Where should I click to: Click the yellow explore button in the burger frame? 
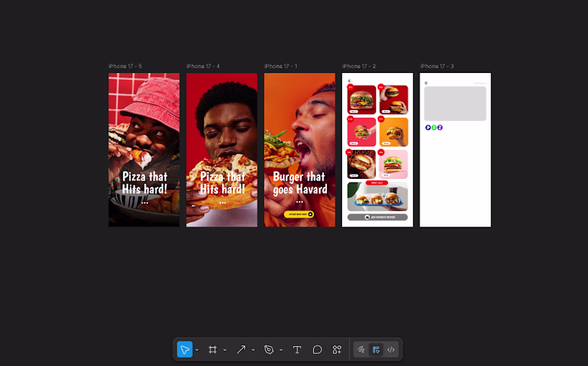pos(299,214)
